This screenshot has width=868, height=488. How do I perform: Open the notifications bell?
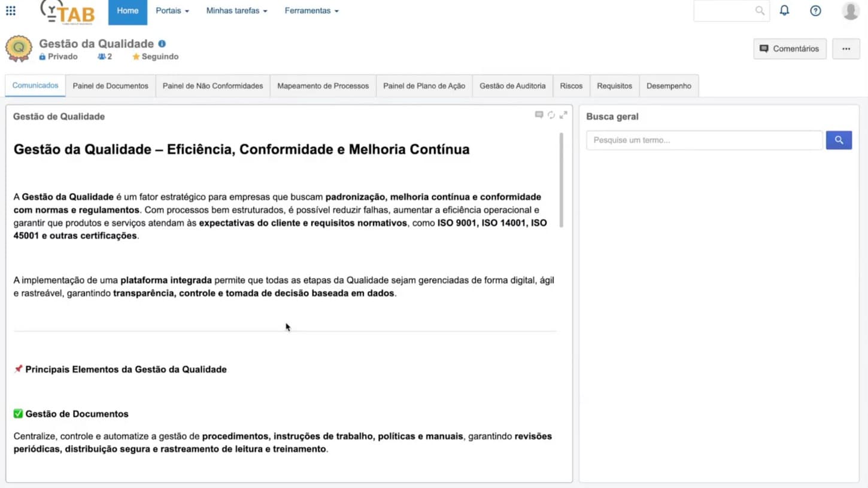point(784,10)
